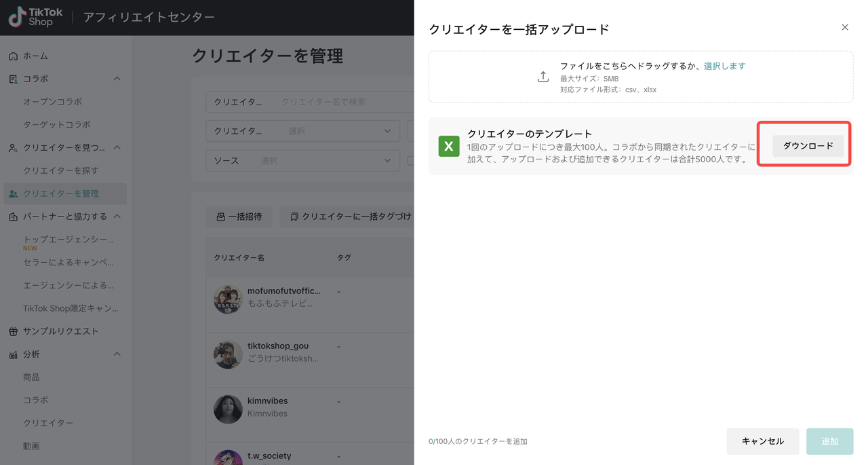Click the upload arrow icon in drop zone
This screenshot has height=465, width=868.
click(x=542, y=77)
